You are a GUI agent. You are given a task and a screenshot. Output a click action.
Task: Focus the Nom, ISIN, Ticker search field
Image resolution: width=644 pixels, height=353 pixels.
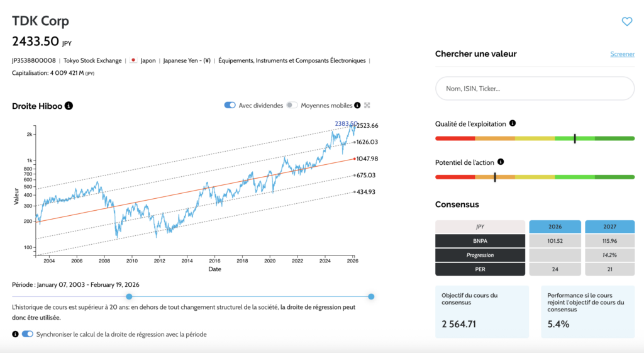[535, 89]
